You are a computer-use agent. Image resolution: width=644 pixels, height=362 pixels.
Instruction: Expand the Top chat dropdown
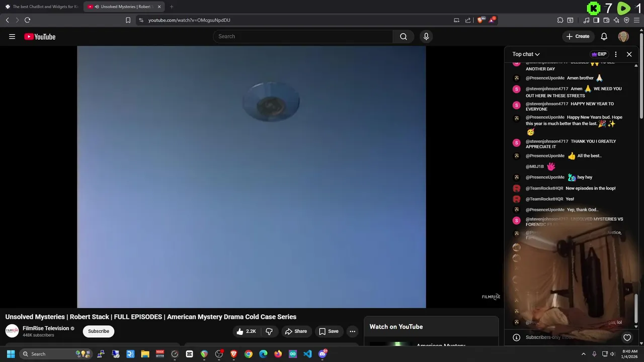click(x=526, y=54)
